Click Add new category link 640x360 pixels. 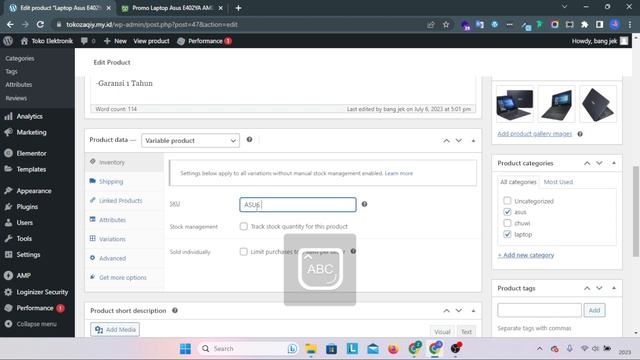[x=526, y=255]
